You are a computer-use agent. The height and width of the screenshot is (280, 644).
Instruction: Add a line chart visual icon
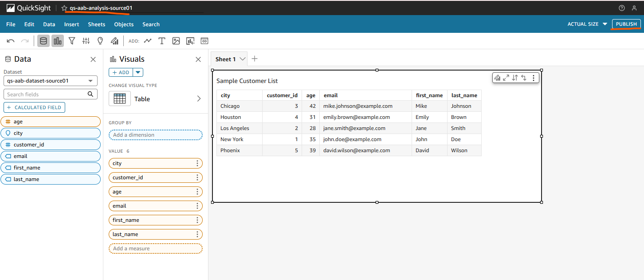pos(148,41)
